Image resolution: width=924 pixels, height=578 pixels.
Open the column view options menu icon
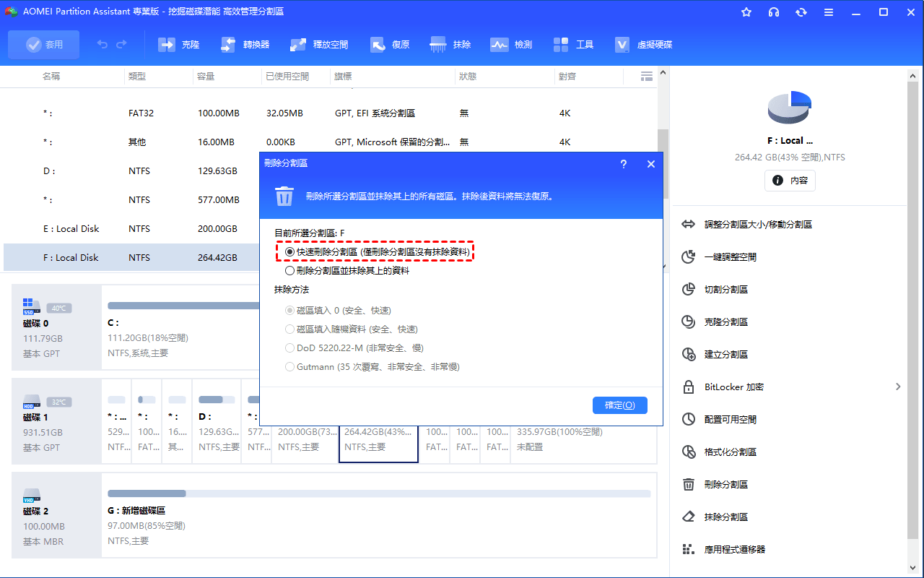[647, 76]
